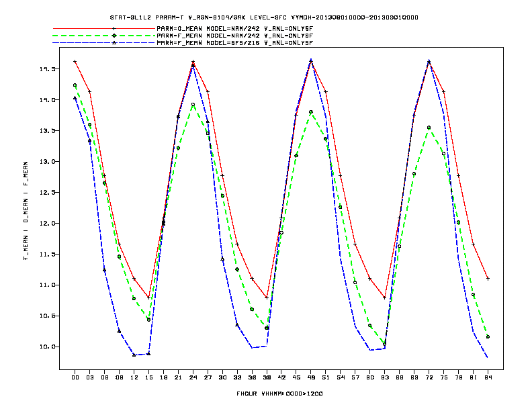
Task: Click the 21 x-axis hour label
Action: click(x=178, y=377)
